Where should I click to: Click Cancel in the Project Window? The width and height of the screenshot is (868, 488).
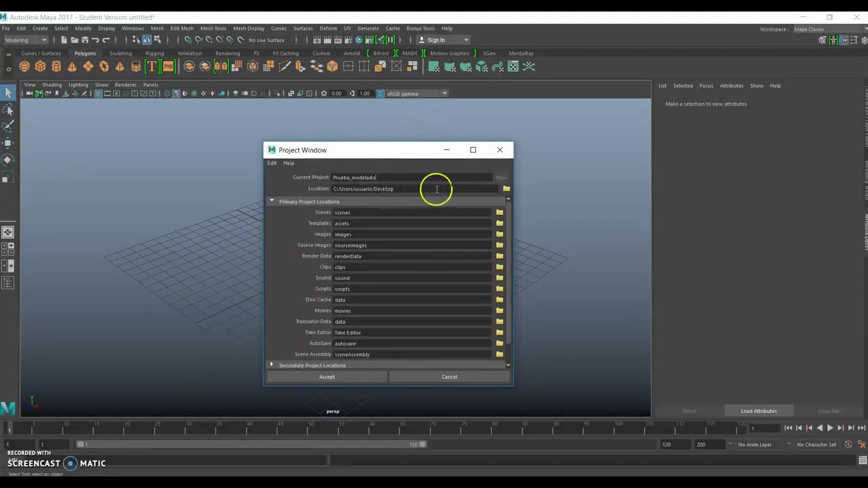(449, 377)
